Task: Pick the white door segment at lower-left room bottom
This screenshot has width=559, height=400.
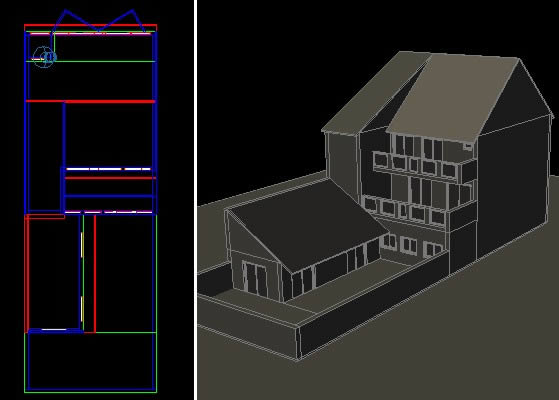Action: tap(54, 329)
